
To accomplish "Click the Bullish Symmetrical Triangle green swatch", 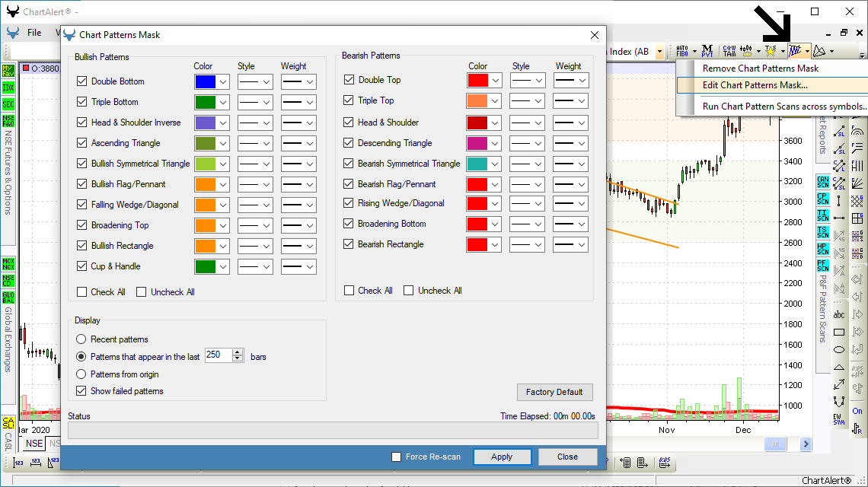I will (206, 164).
